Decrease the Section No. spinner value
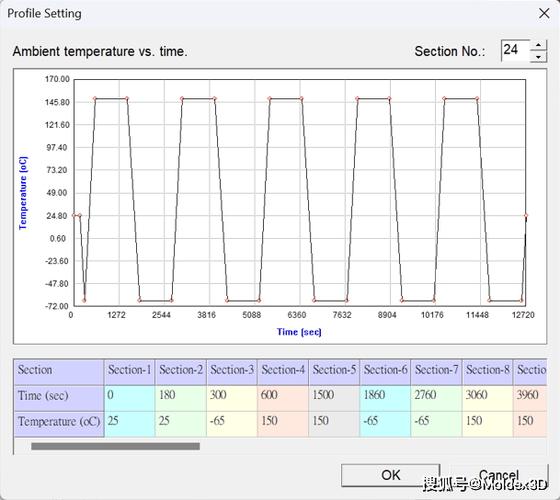The height and width of the screenshot is (500, 560). tap(538, 57)
